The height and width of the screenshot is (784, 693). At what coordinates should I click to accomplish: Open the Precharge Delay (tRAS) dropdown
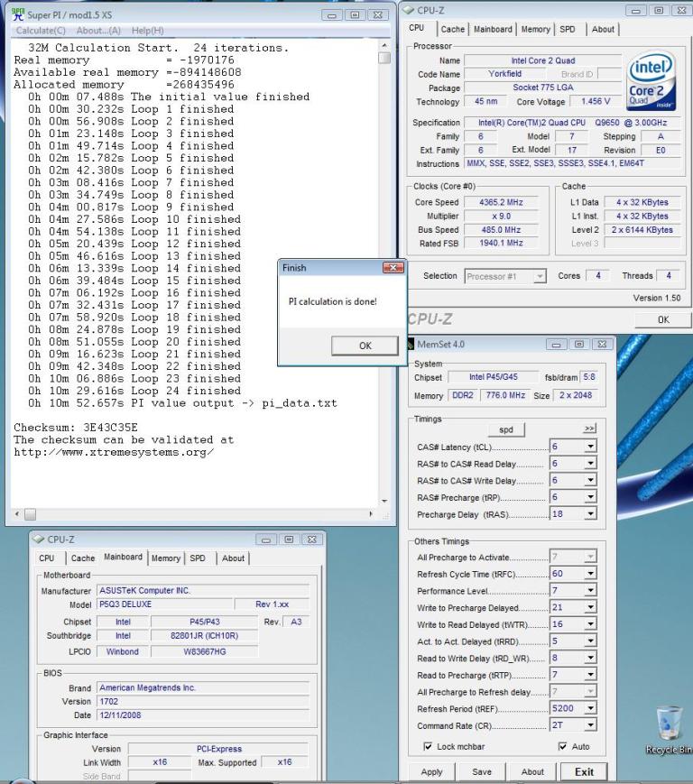point(590,513)
